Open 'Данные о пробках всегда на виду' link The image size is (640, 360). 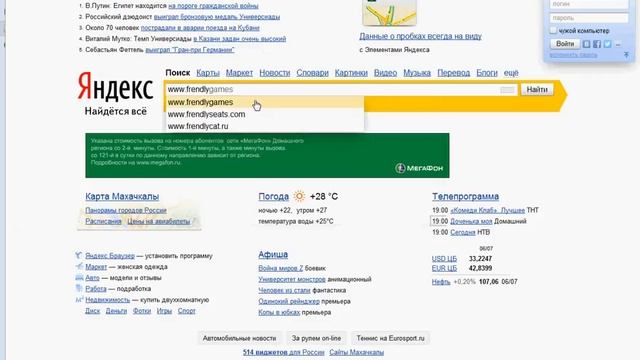tap(420, 36)
